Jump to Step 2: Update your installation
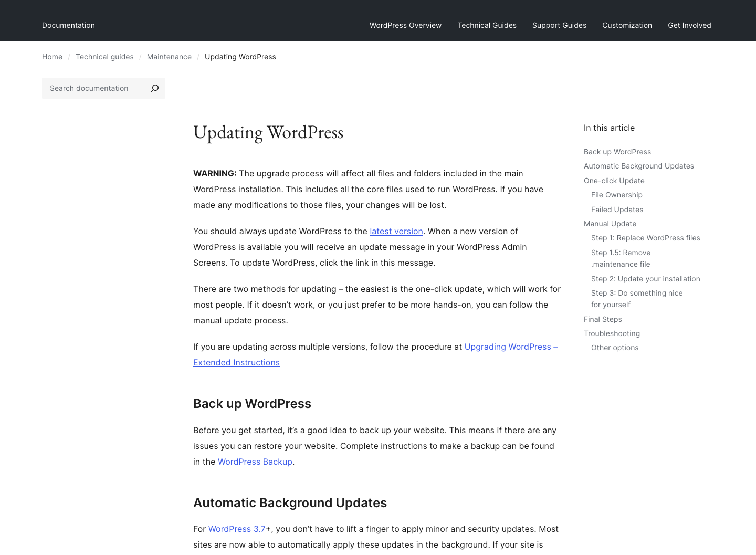The width and height of the screenshot is (756, 555). [x=646, y=279]
